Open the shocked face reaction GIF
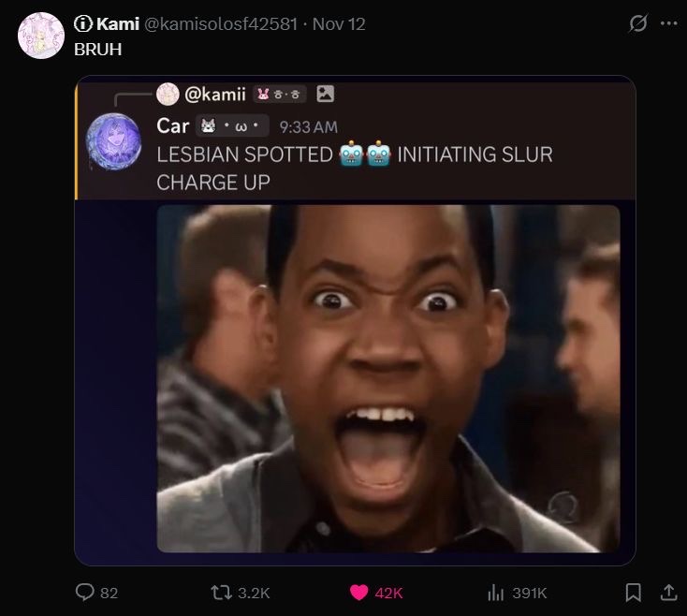The width and height of the screenshot is (687, 616). 387,378
